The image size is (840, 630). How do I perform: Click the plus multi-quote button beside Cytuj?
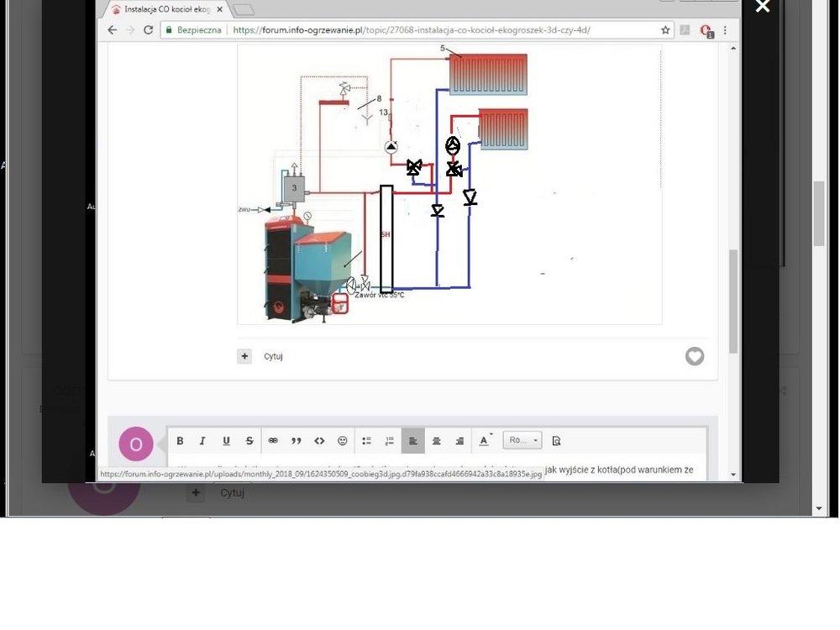click(x=244, y=357)
